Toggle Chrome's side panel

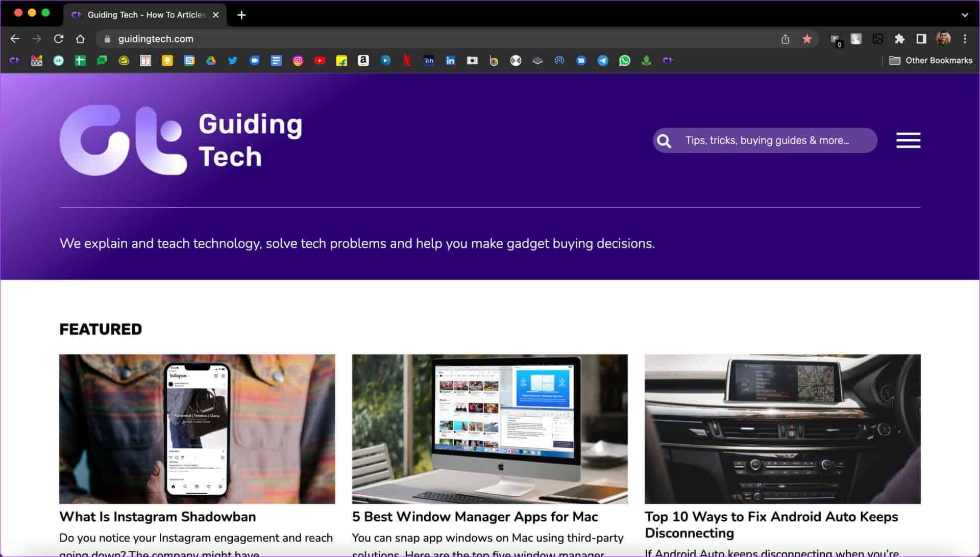921,39
